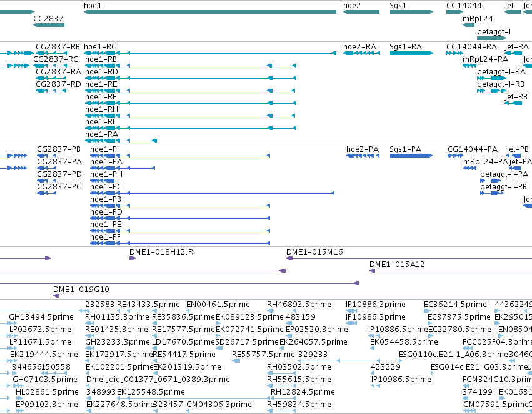Click protein betaggt-I-PB
The image size is (532, 414).
click(x=492, y=193)
